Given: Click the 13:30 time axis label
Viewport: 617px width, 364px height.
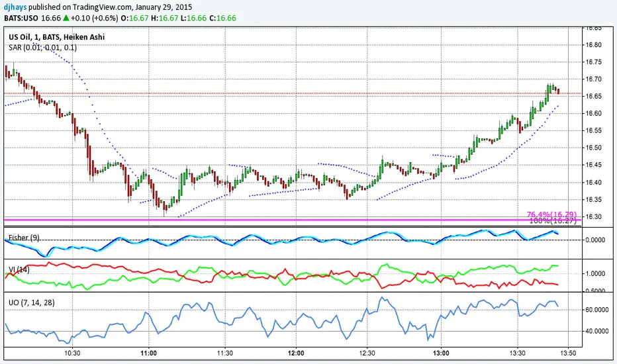Looking at the screenshot, I should pyautogui.click(x=518, y=353).
